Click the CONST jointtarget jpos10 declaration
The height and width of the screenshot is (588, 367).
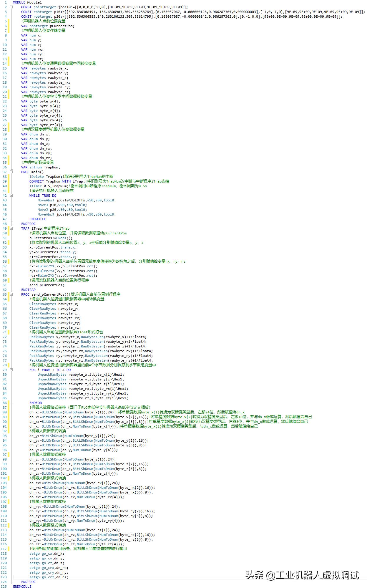coord(104,7)
